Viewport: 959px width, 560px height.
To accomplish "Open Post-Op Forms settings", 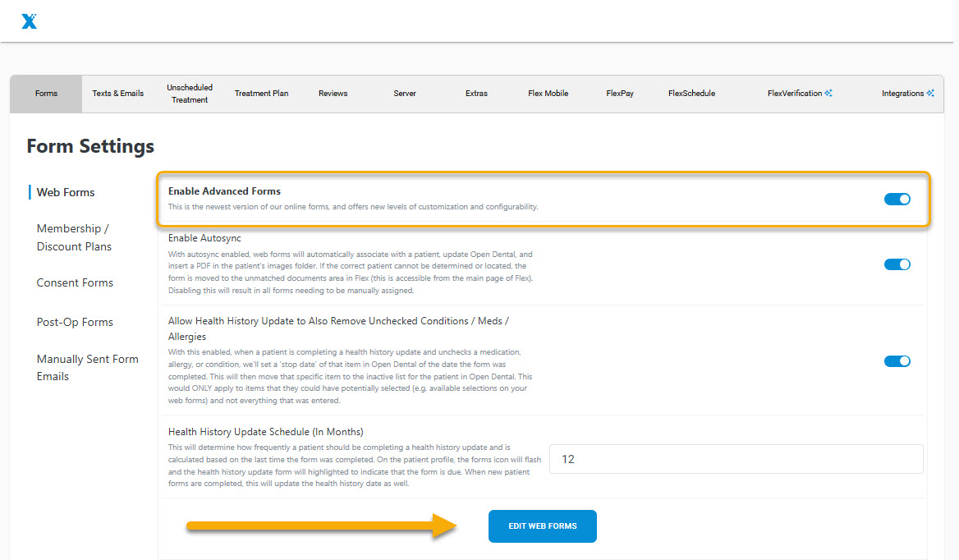I will pyautogui.click(x=75, y=322).
